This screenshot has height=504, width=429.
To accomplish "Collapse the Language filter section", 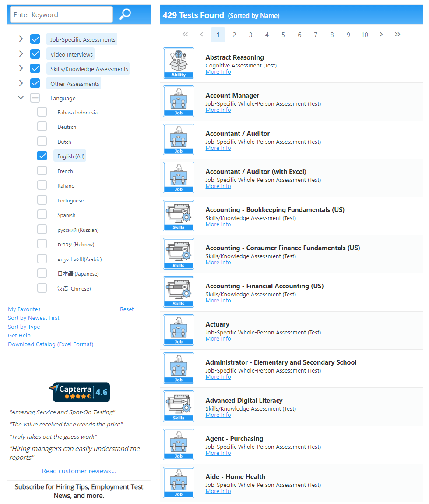I will [21, 98].
